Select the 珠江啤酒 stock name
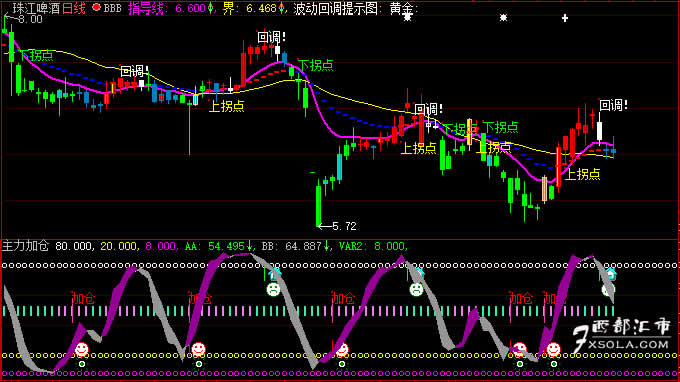The height and width of the screenshot is (382, 680). point(36,8)
